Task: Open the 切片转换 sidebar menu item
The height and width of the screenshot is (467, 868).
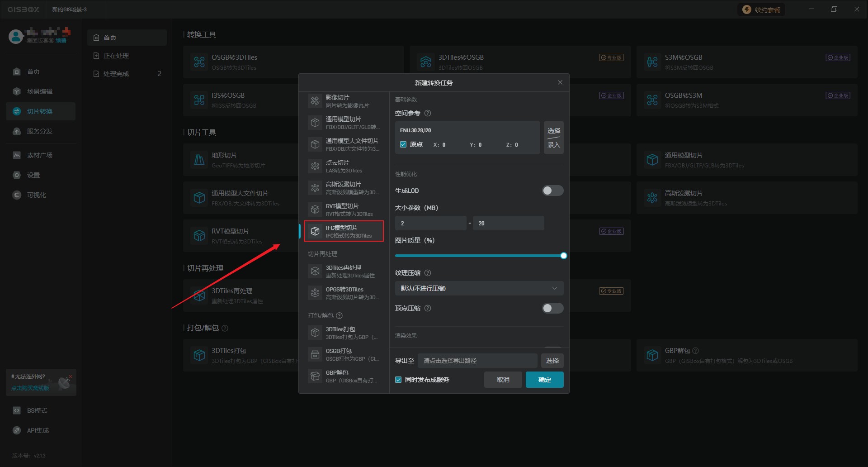Action: coord(40,111)
